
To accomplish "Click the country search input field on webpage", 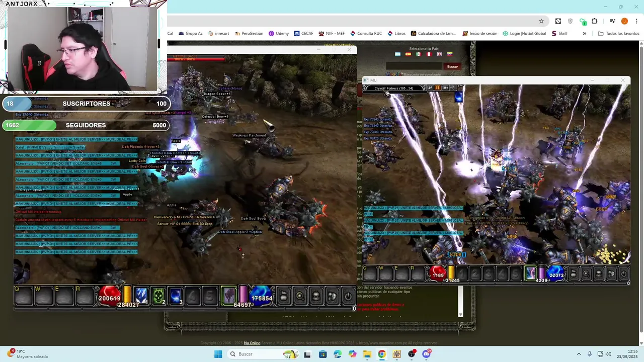I will (414, 66).
